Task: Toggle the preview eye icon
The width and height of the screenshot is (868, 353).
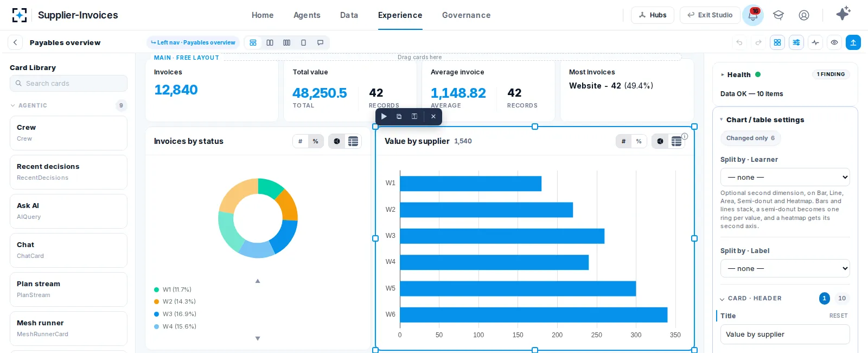Action: (834, 42)
